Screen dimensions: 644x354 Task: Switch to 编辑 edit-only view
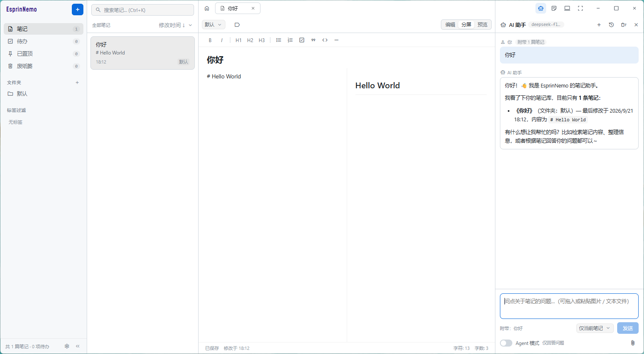(x=450, y=25)
